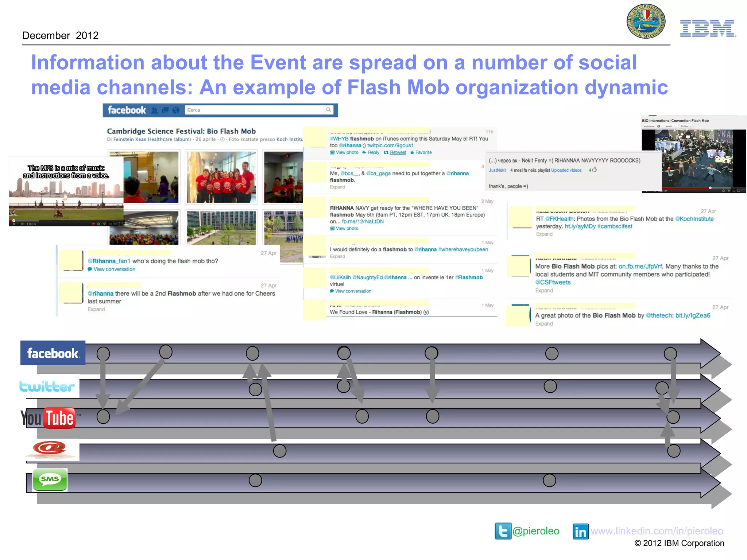
Task: Expand the '2nd Flashmob' tweet
Action: click(x=96, y=309)
